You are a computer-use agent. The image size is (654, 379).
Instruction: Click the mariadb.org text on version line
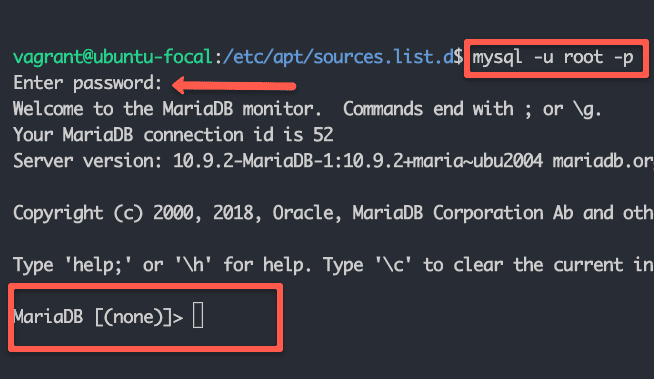603,161
